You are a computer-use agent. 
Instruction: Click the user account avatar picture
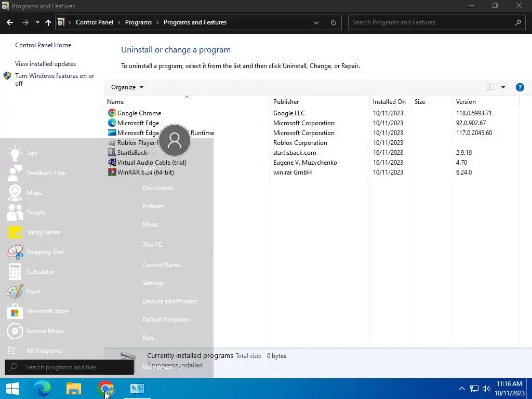click(175, 140)
